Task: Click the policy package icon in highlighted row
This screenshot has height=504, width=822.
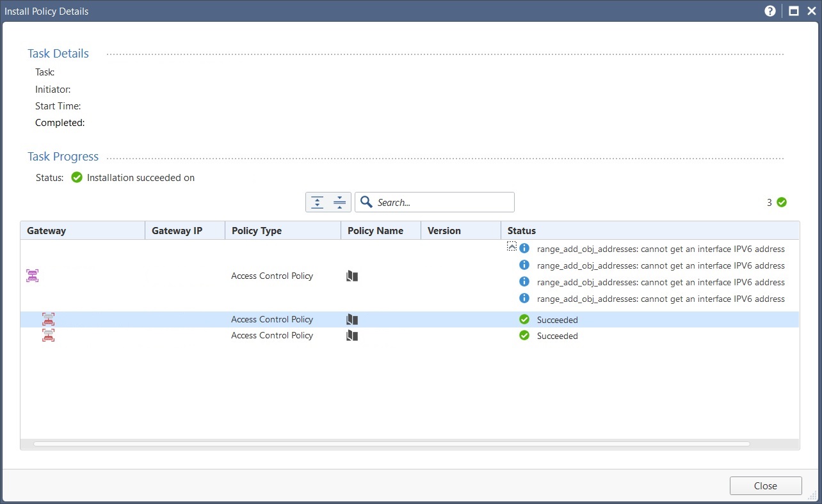Action: 352,319
